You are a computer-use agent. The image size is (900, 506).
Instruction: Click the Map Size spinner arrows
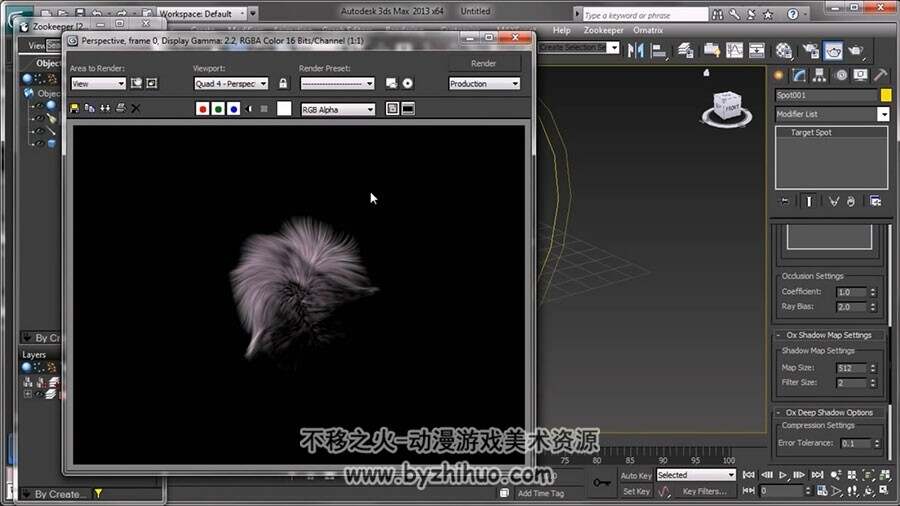pyautogui.click(x=873, y=368)
